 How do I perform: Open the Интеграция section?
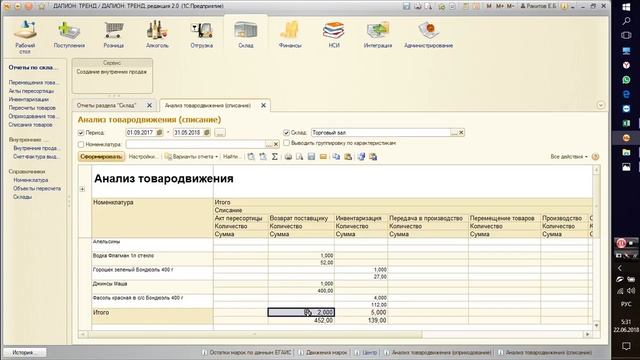(x=378, y=36)
